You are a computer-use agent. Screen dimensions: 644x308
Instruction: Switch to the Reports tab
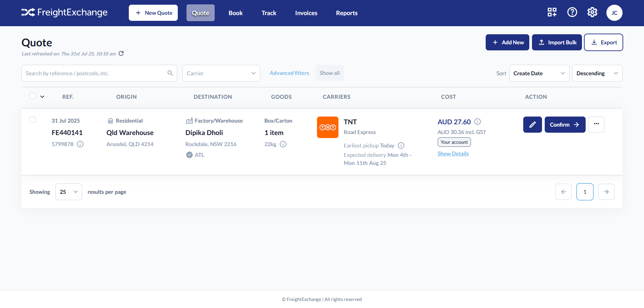347,13
